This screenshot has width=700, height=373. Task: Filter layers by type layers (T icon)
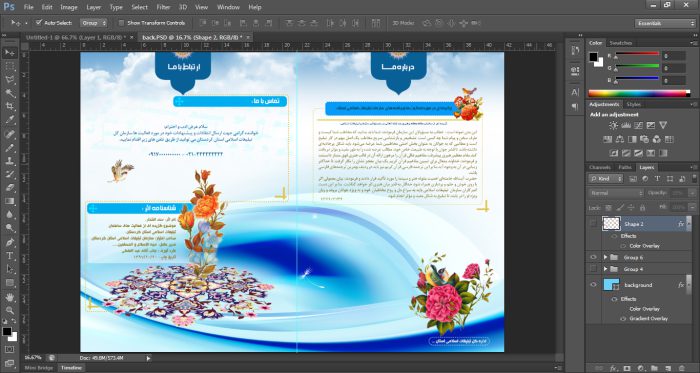click(657, 178)
